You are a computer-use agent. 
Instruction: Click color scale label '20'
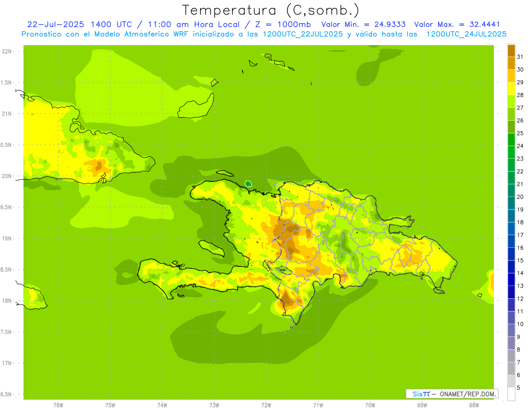tap(520, 197)
